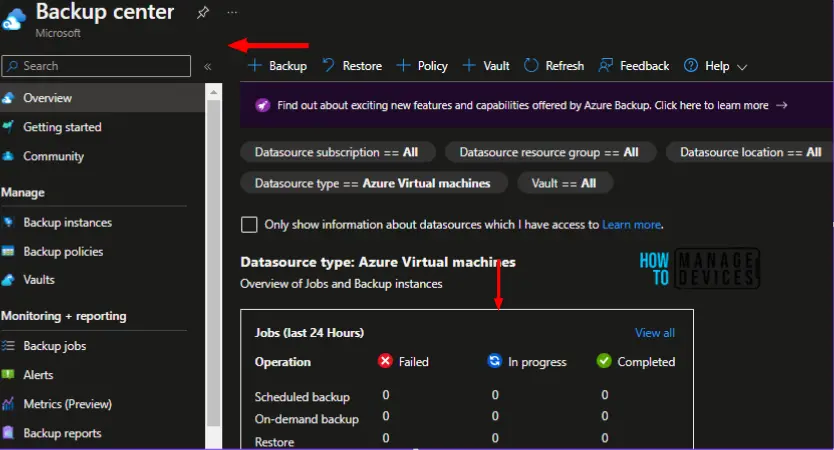Click the Policy plus icon
834x450 pixels.
click(403, 65)
